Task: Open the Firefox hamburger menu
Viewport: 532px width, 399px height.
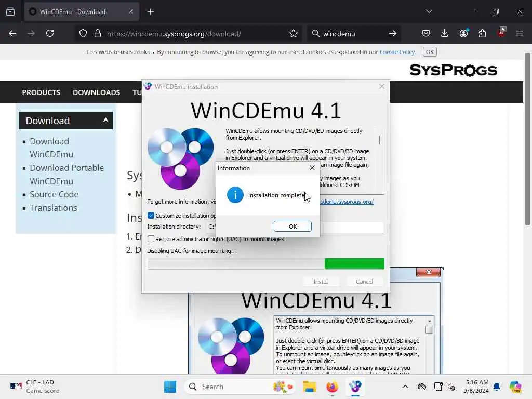Action: click(520, 34)
